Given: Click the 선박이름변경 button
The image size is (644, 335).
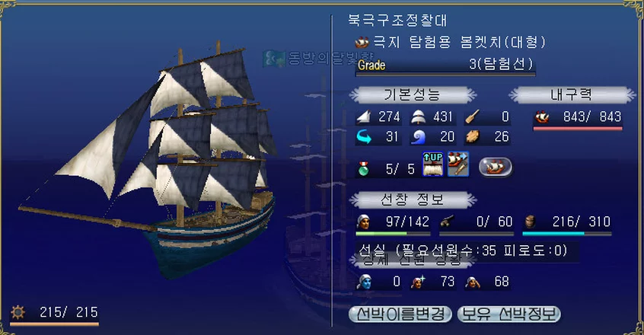Looking at the screenshot, I should 400,314.
